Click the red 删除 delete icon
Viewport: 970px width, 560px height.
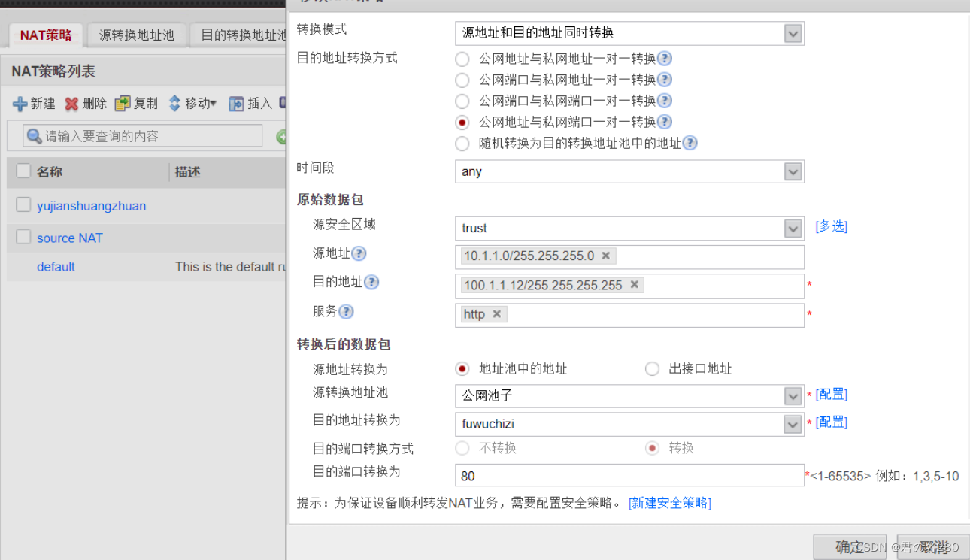pyautogui.click(x=71, y=104)
